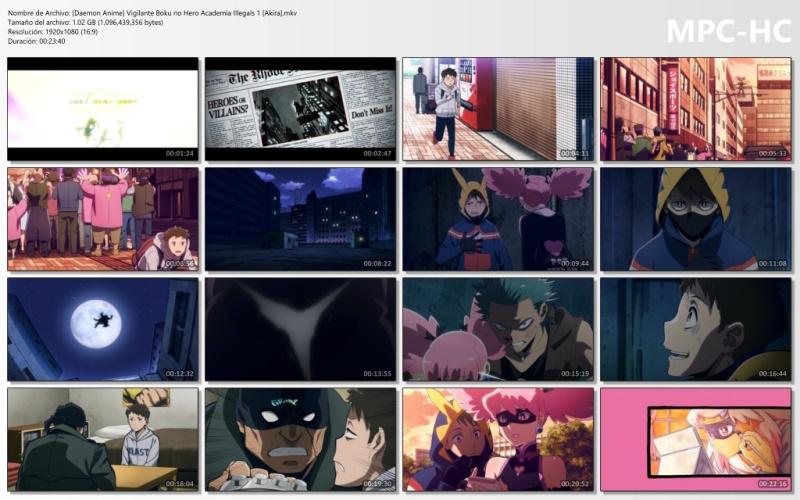Click the 'Nombre de Archivo' file name line
This screenshot has height=500, width=800.
153,13
